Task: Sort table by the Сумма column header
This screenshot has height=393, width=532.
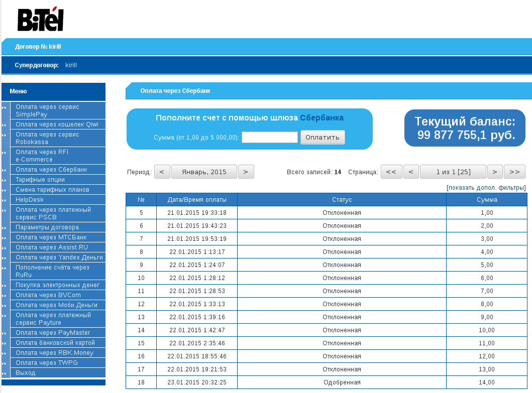Action: (x=486, y=200)
